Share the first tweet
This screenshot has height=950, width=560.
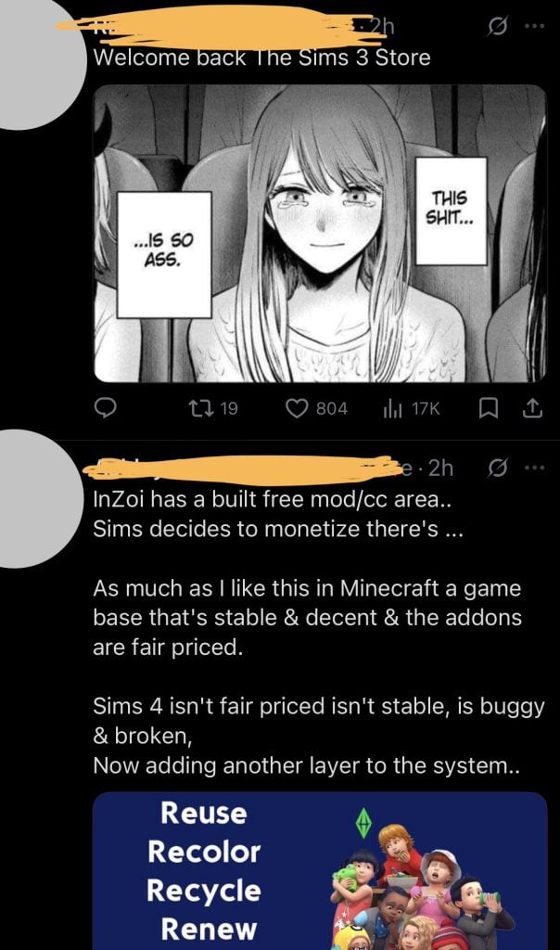click(531, 409)
